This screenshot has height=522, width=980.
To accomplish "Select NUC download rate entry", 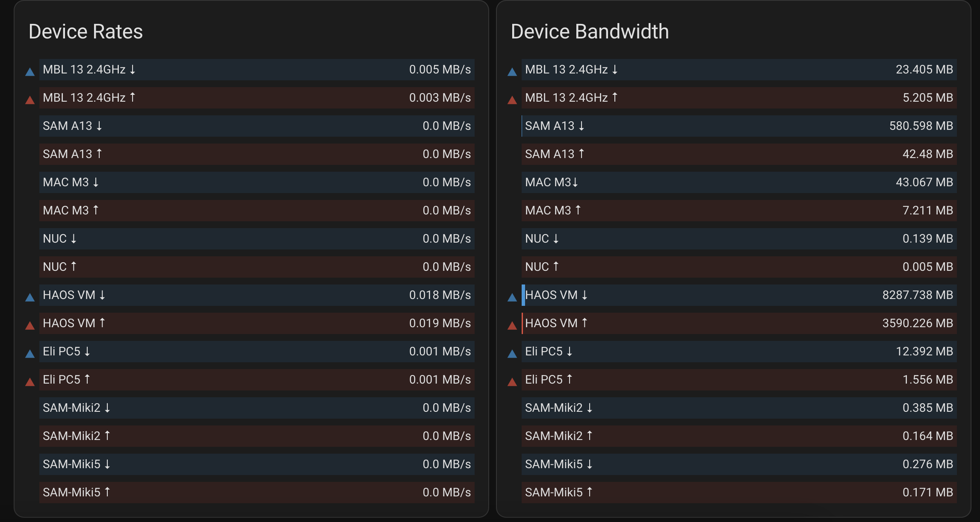I will 257,239.
